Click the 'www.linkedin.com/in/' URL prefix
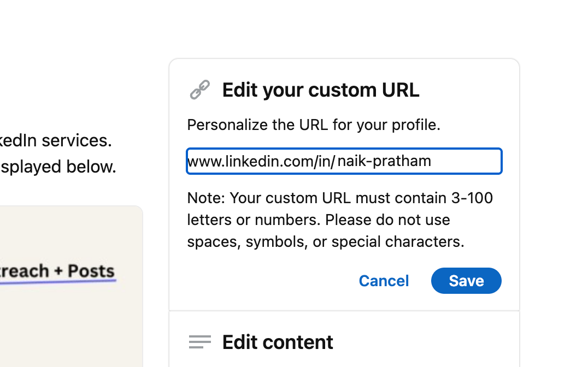The image size is (588, 367). pyautogui.click(x=260, y=161)
